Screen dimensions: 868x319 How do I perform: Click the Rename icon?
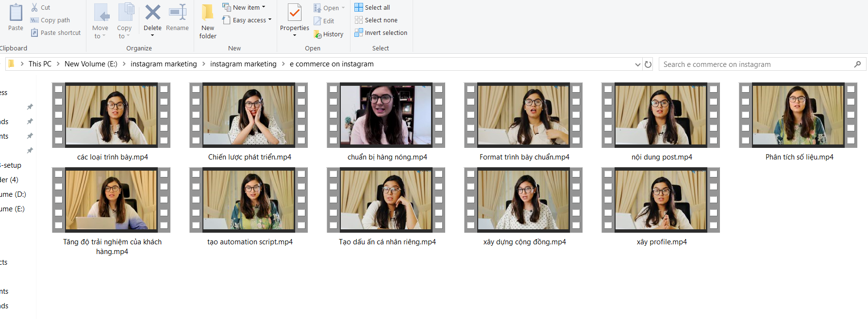point(177,13)
